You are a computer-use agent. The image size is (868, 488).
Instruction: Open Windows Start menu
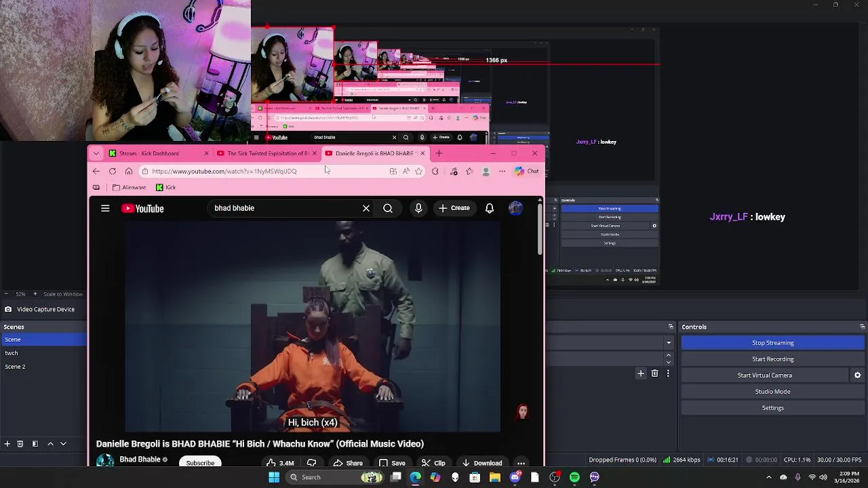[274, 477]
